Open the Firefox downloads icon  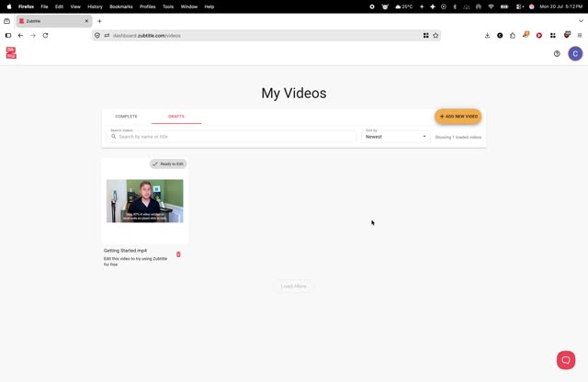(487, 35)
